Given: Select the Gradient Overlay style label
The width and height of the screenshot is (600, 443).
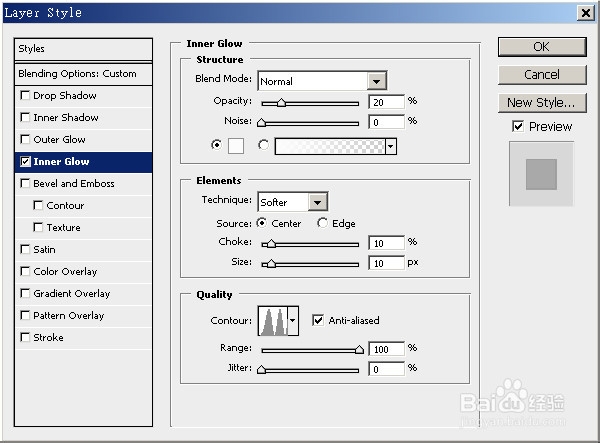Looking at the screenshot, I should click(x=72, y=293).
